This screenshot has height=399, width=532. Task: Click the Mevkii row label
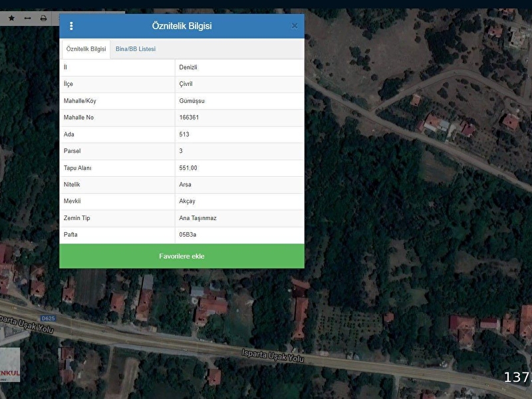[72, 201]
